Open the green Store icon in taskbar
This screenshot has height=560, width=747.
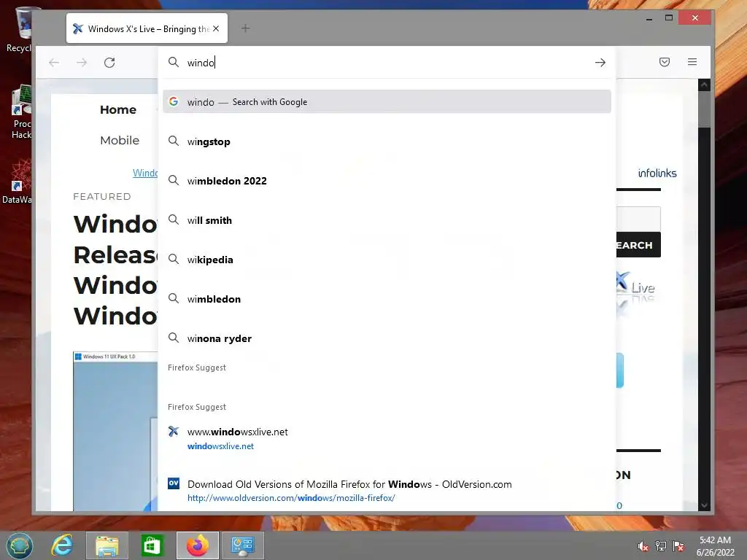tap(152, 545)
